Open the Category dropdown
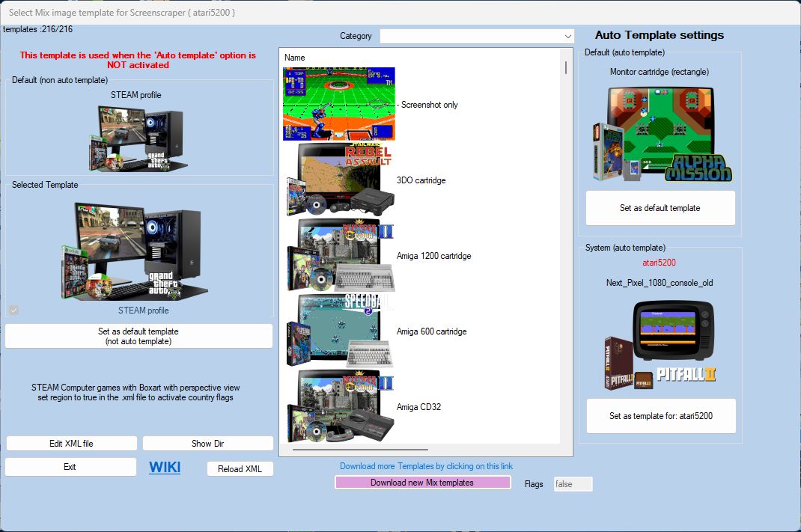This screenshot has height=532, width=801. click(477, 36)
